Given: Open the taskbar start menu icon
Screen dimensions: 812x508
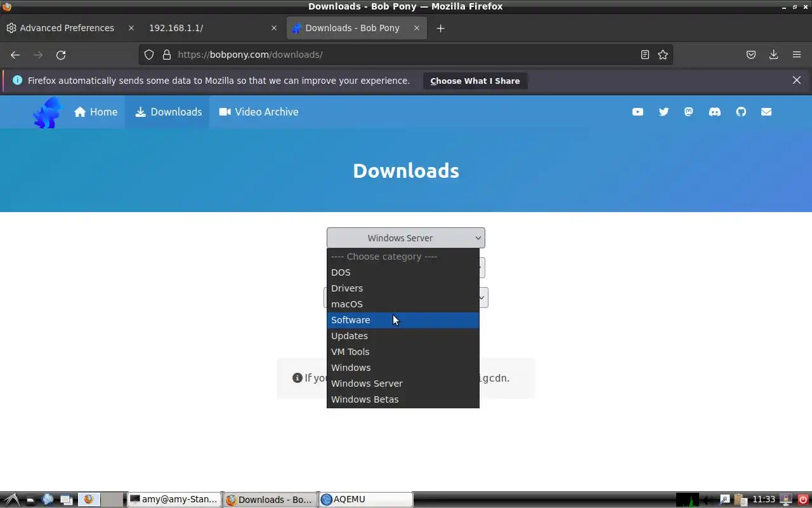Looking at the screenshot, I should [x=11, y=499].
